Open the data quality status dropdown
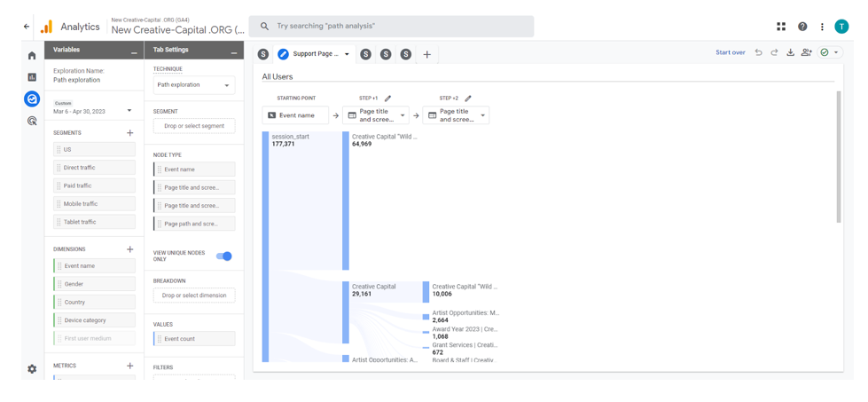 (831, 52)
